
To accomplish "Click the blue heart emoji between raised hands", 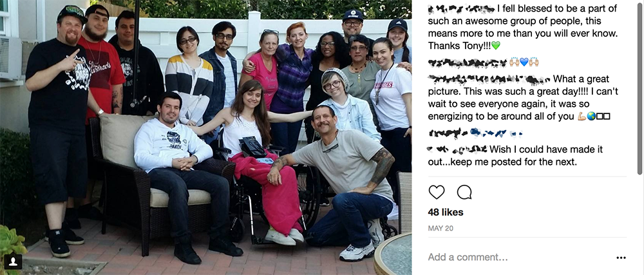I will (x=524, y=62).
